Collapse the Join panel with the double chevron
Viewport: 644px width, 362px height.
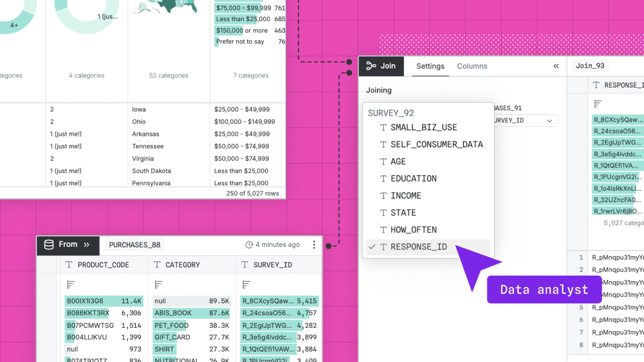[556, 66]
